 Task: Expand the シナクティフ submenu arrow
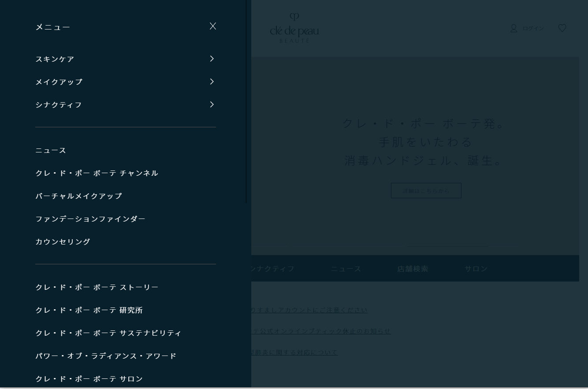click(x=212, y=104)
